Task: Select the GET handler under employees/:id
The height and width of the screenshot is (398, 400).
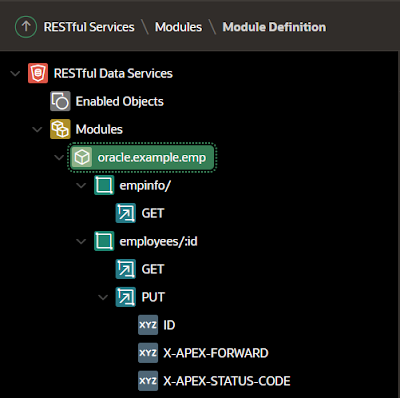Action: (153, 269)
